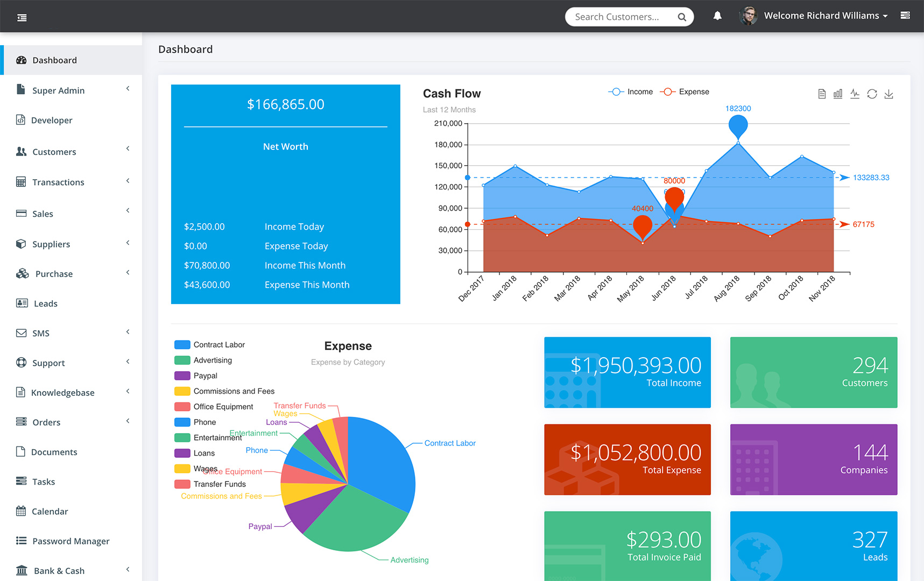Expand the Transactions sidebar menu
This screenshot has width=924, height=581.
point(58,182)
